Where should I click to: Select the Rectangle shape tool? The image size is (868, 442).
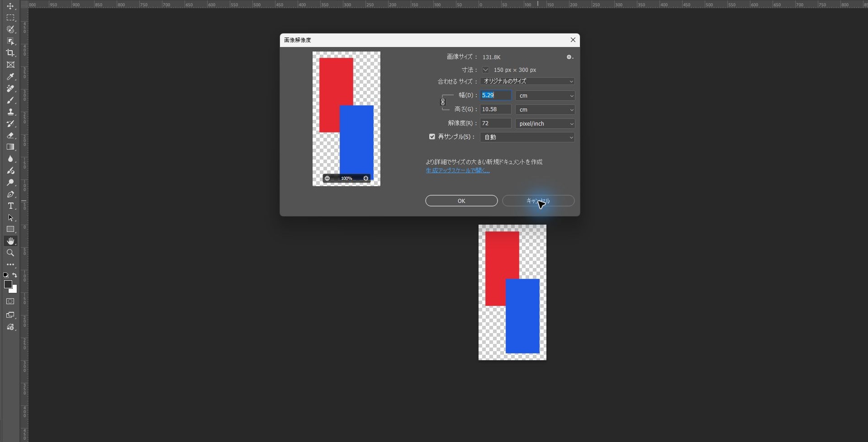10,229
